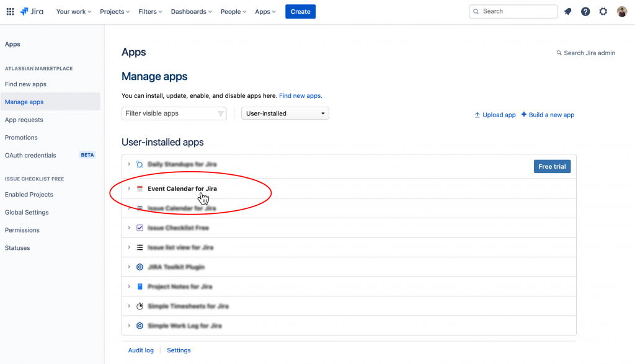This screenshot has width=635, height=364.
Task: Click the Event Calendar for Jira calendar icon
Action: (x=140, y=189)
